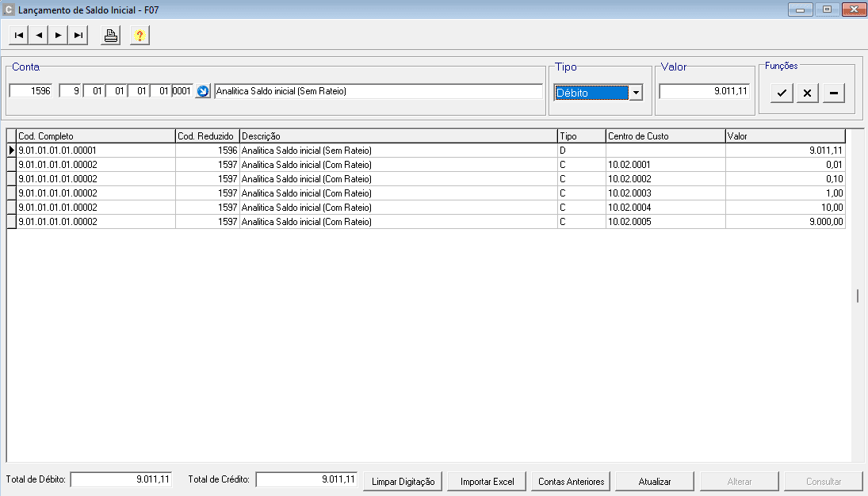Click Alterar button
Image resolution: width=868 pixels, height=496 pixels.
[740, 481]
